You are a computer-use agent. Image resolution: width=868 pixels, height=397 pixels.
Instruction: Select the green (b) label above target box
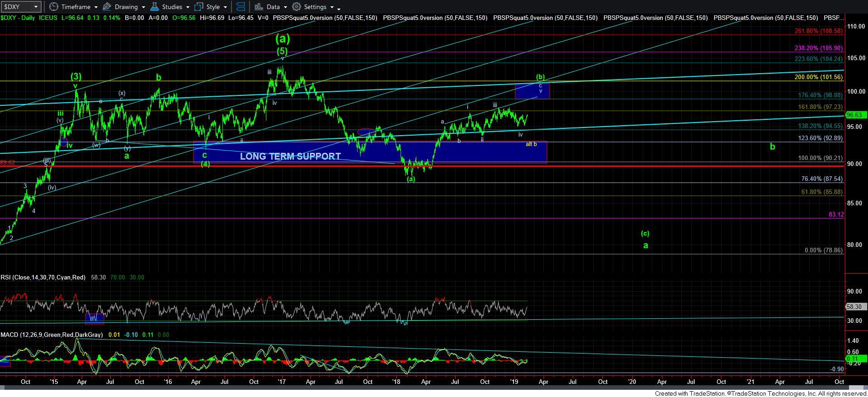click(540, 77)
